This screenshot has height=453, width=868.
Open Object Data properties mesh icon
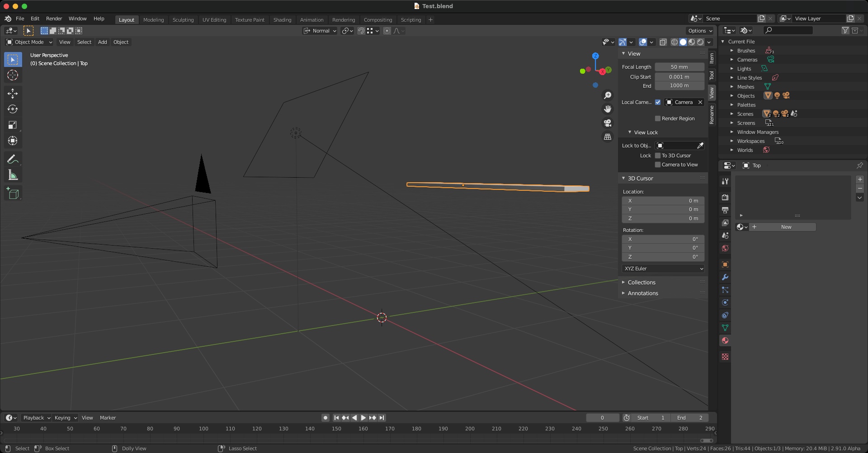(x=725, y=328)
